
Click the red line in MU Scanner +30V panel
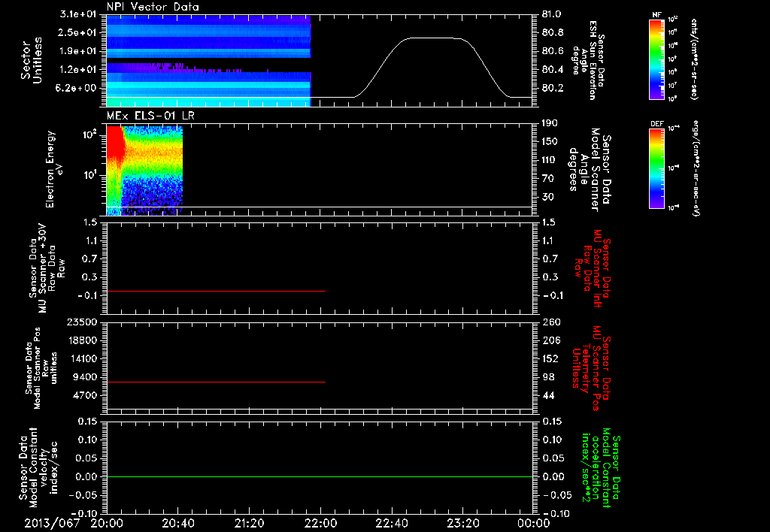point(216,291)
